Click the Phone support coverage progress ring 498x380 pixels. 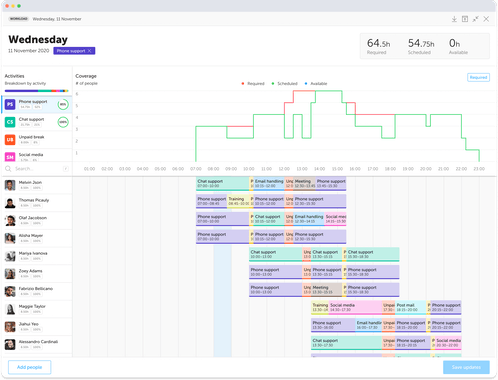[x=63, y=104]
